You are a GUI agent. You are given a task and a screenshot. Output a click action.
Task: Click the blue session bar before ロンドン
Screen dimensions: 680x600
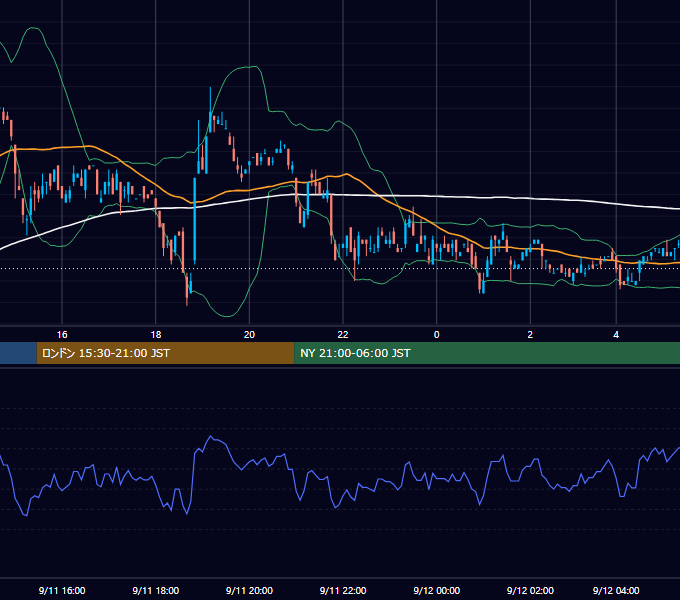[18, 353]
